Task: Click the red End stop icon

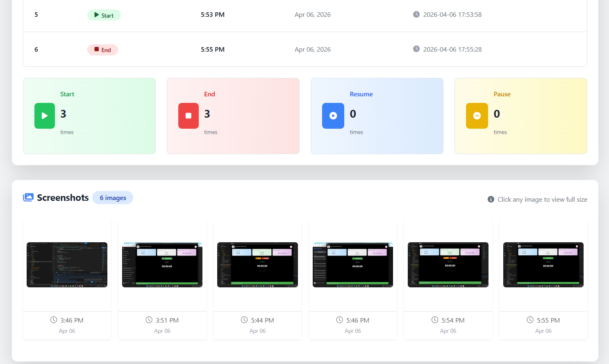Action: (x=189, y=116)
